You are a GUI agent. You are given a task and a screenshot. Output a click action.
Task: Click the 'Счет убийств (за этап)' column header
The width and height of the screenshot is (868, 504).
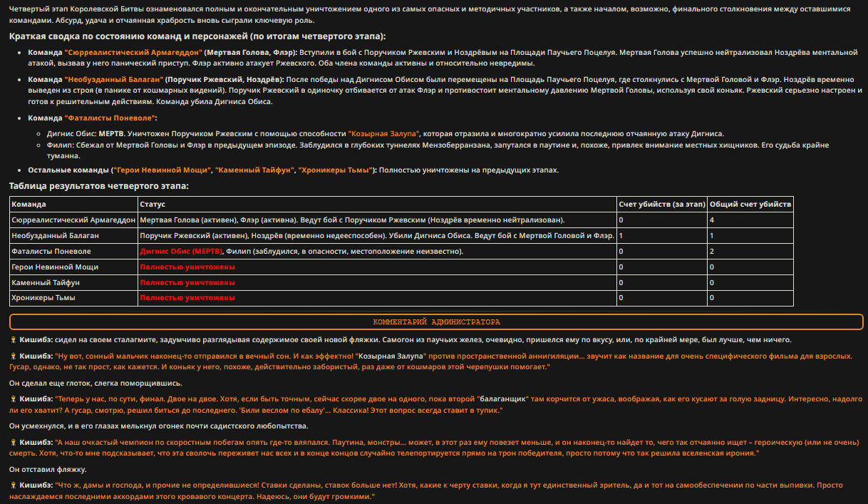[662, 205]
